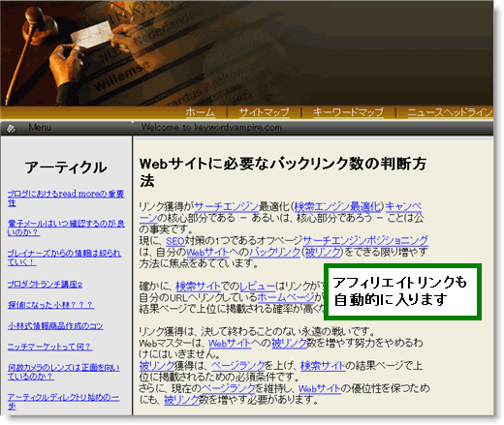Screen dimensions: 504x425
Task: Open the ニッチマーケットって何？ link
Action: [49, 347]
